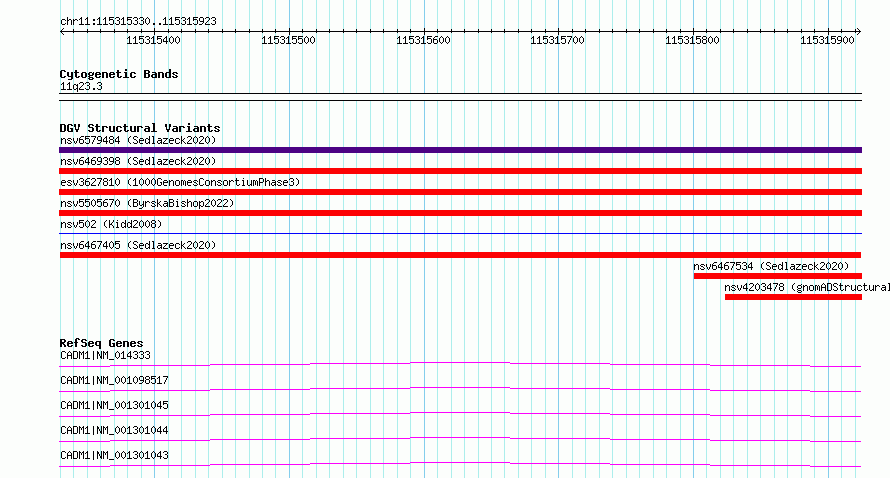Click the left arrow end of the ruler
Viewport: 890px width, 478px height.
click(x=62, y=32)
